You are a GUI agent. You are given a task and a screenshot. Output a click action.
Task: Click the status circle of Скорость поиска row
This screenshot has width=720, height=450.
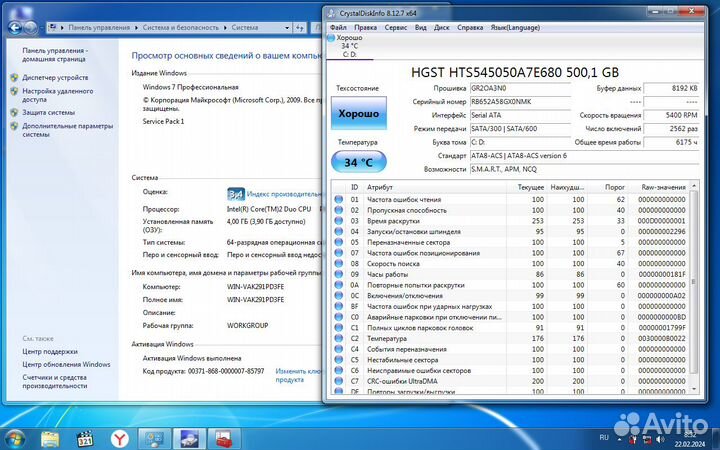338,264
